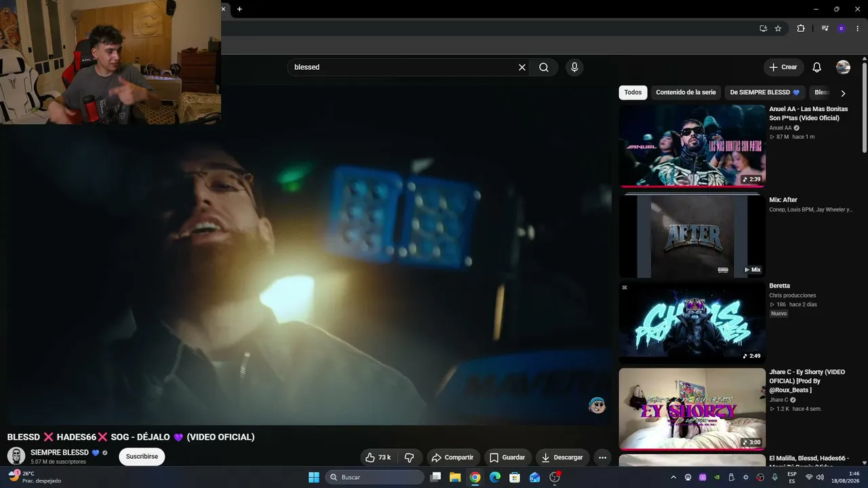Viewport: 868px width, 488px height.
Task: Open the Ey Shorty video thumbnail
Action: click(692, 409)
